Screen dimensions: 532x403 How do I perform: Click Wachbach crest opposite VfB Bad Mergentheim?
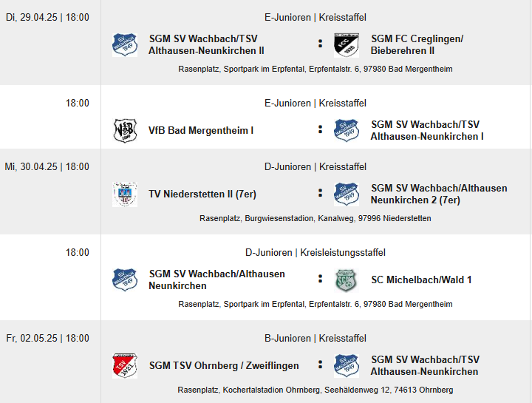pos(347,130)
